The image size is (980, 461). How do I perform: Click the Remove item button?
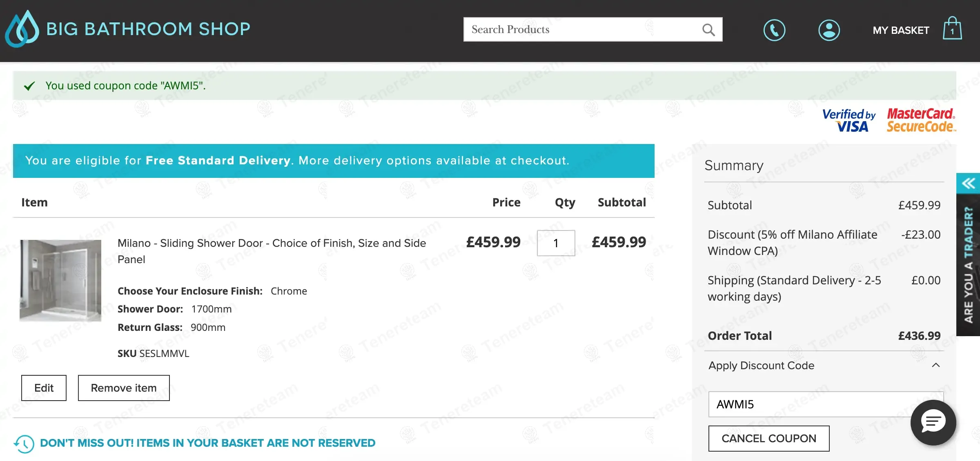click(x=124, y=388)
